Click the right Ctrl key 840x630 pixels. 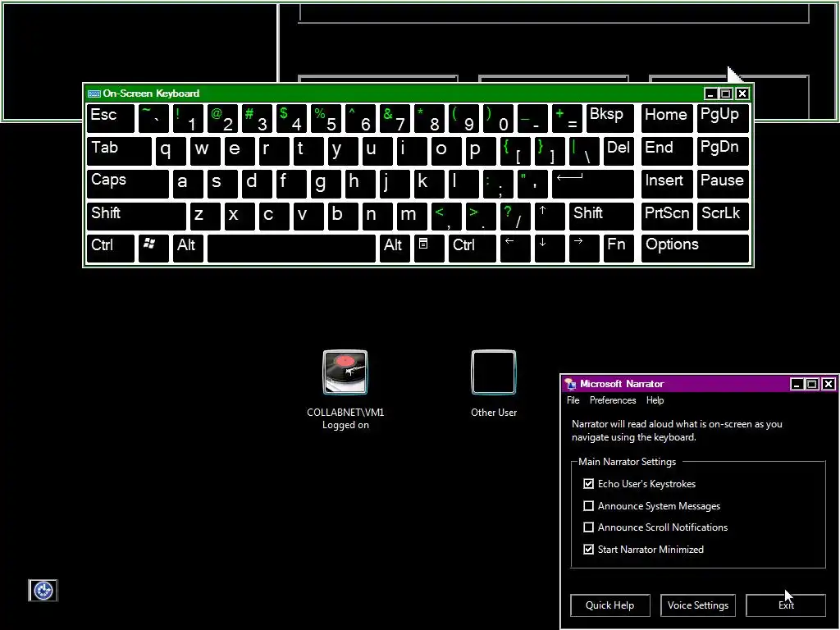[472, 249]
